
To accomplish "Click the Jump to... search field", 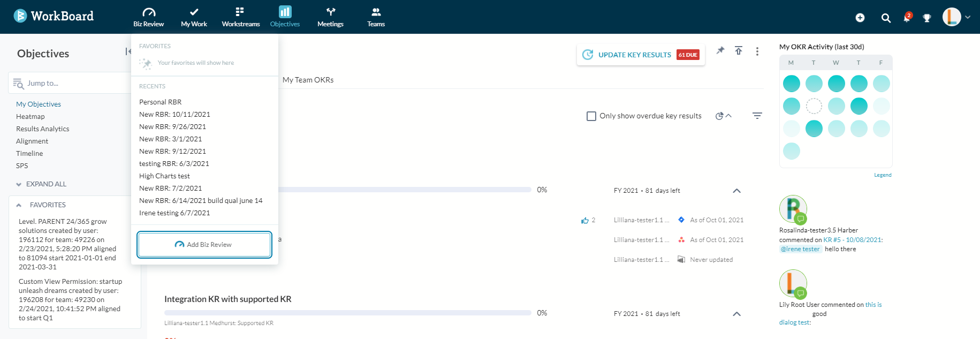I will [x=71, y=83].
